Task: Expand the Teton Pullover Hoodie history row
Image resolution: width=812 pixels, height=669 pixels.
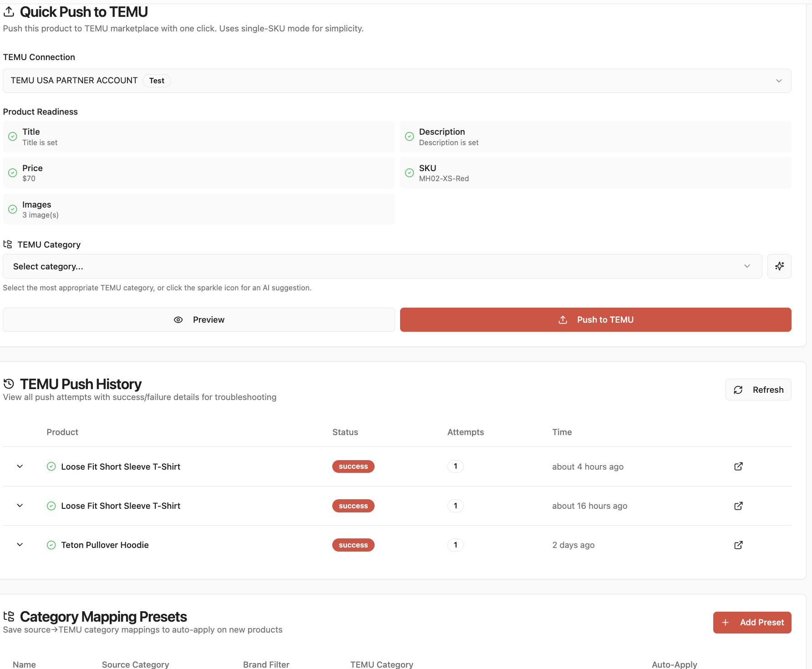Action: (x=20, y=545)
